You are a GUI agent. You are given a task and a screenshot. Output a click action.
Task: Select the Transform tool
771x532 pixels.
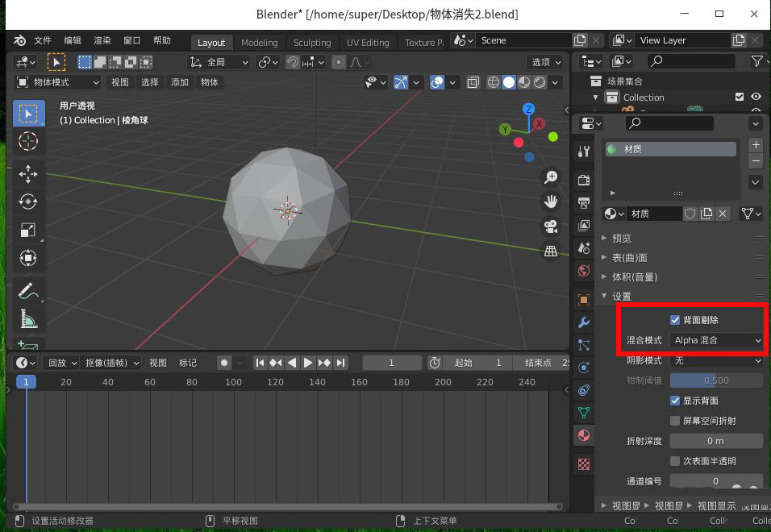click(x=28, y=258)
